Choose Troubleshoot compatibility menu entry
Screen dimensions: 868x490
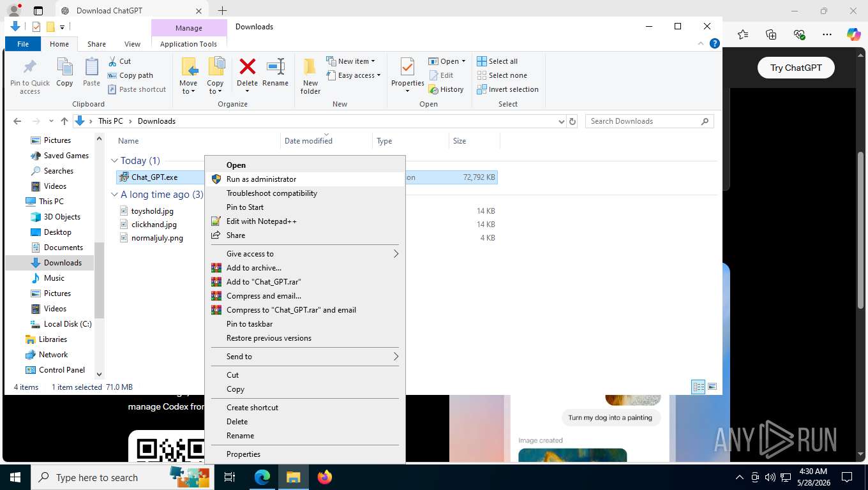click(x=305, y=193)
